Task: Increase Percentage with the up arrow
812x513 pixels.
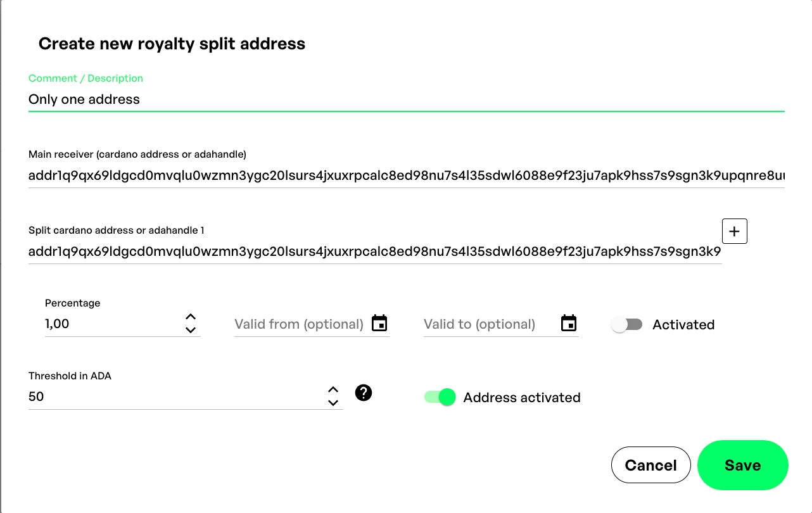Action: pyautogui.click(x=191, y=317)
